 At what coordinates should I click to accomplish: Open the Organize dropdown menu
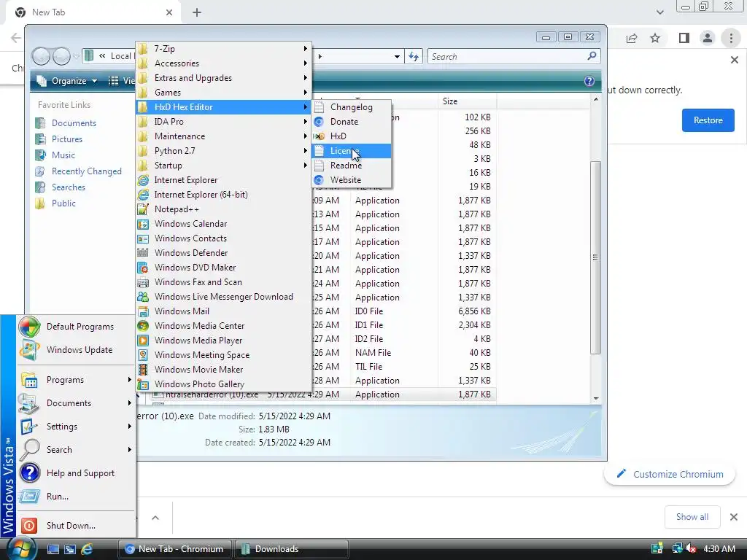tap(67, 81)
